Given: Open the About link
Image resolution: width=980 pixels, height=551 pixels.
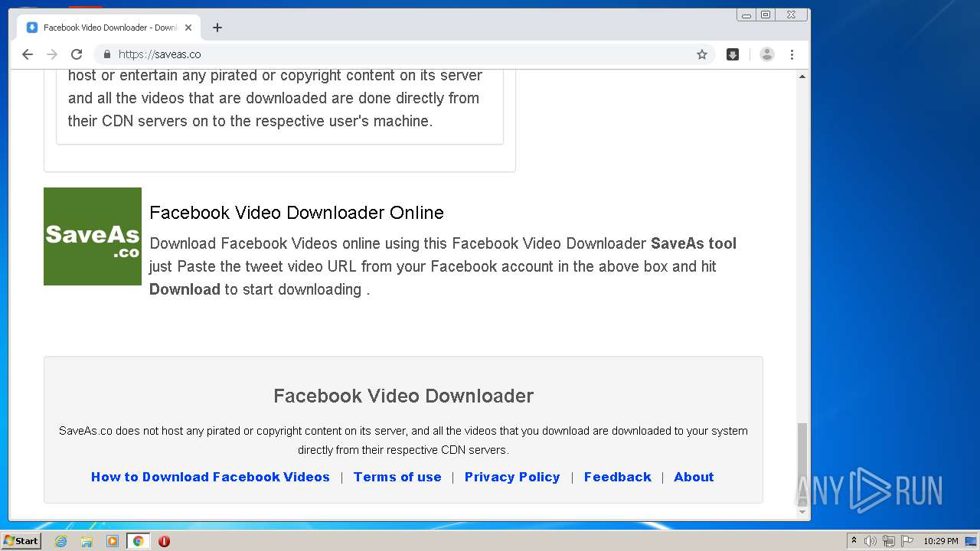Looking at the screenshot, I should coord(694,477).
